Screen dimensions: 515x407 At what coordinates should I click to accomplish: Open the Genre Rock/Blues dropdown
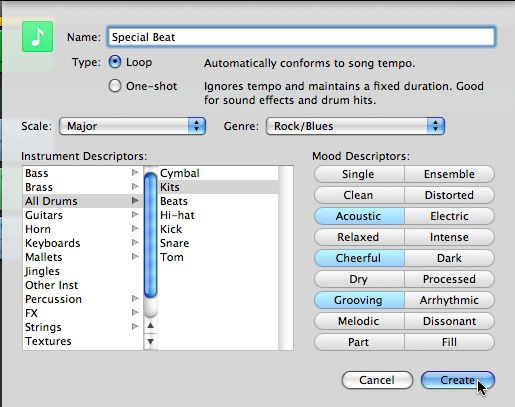(x=355, y=126)
